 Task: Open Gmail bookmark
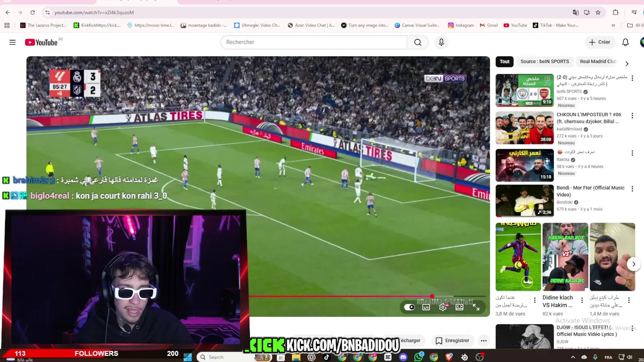[x=489, y=25]
